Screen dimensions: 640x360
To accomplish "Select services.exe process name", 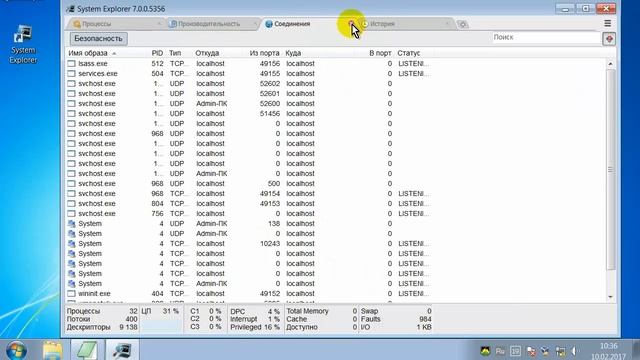I will [x=98, y=73].
